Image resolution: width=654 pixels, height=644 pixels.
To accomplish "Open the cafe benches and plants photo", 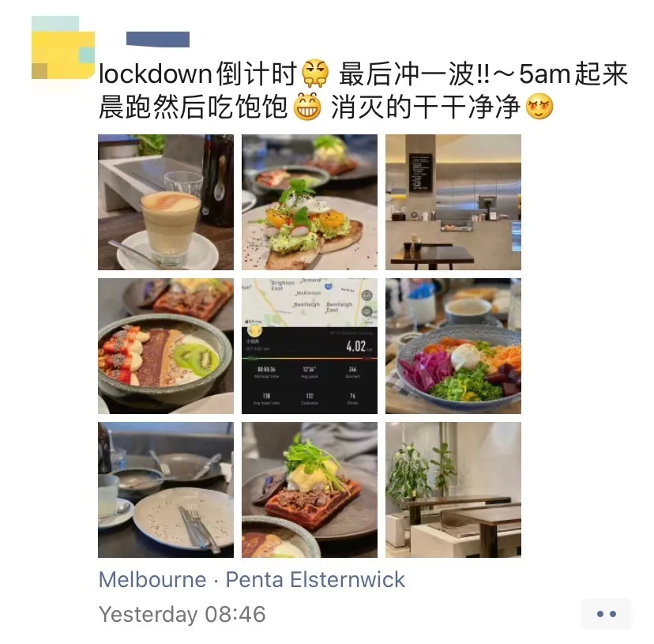I will point(453,490).
